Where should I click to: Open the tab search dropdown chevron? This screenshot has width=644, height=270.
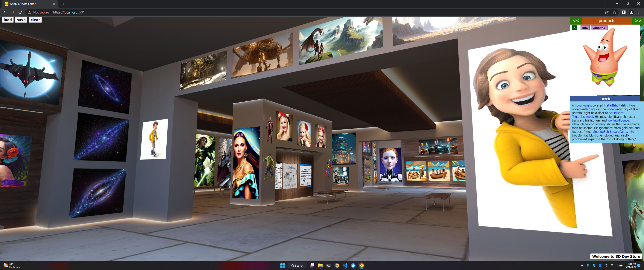tap(606, 4)
